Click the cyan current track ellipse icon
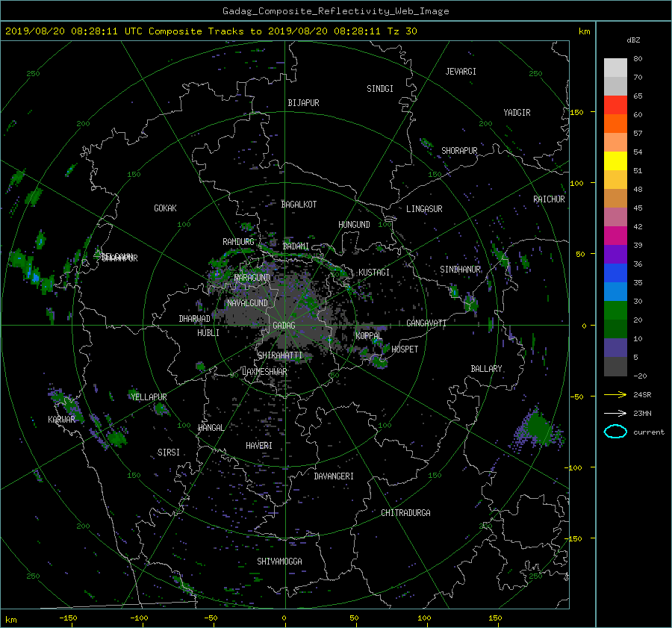Viewport: 672px width, 628px height. [x=615, y=432]
